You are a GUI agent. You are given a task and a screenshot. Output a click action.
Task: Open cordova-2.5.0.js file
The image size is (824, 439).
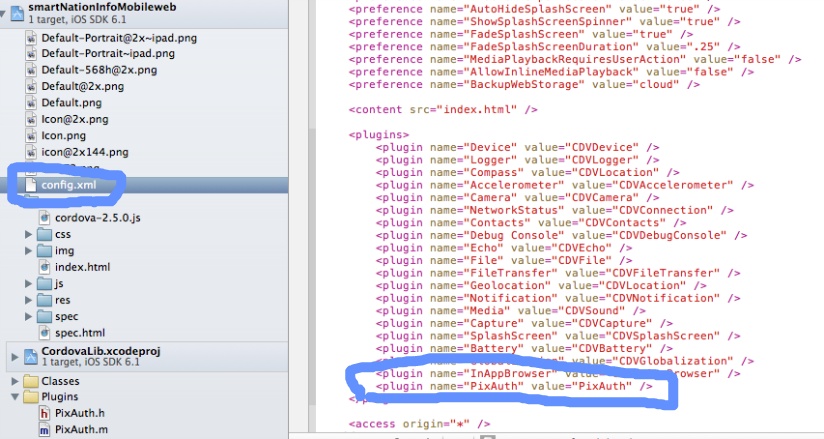(x=98, y=218)
